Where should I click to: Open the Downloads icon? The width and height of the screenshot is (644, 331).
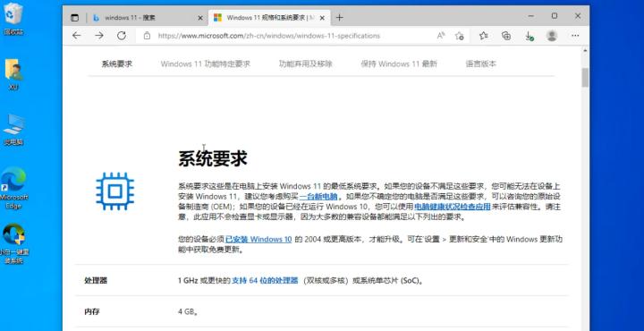(x=529, y=36)
